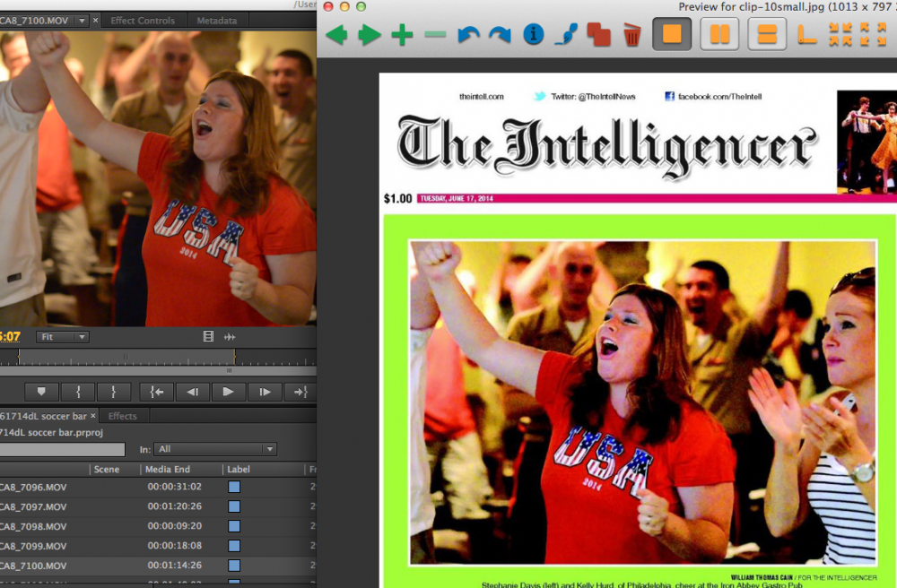Close the 61714dL soccer bar project tab
This screenshot has width=897, height=588.
point(93,416)
